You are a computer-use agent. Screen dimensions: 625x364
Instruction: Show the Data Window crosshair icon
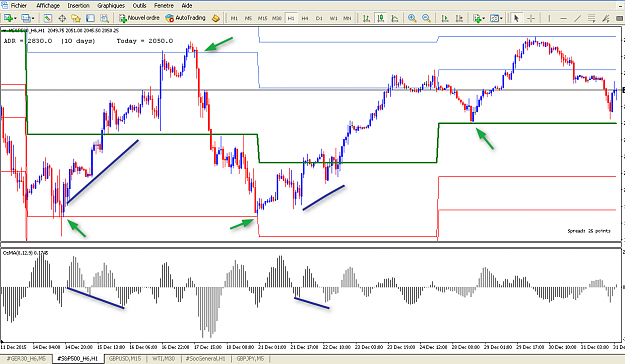(62, 18)
